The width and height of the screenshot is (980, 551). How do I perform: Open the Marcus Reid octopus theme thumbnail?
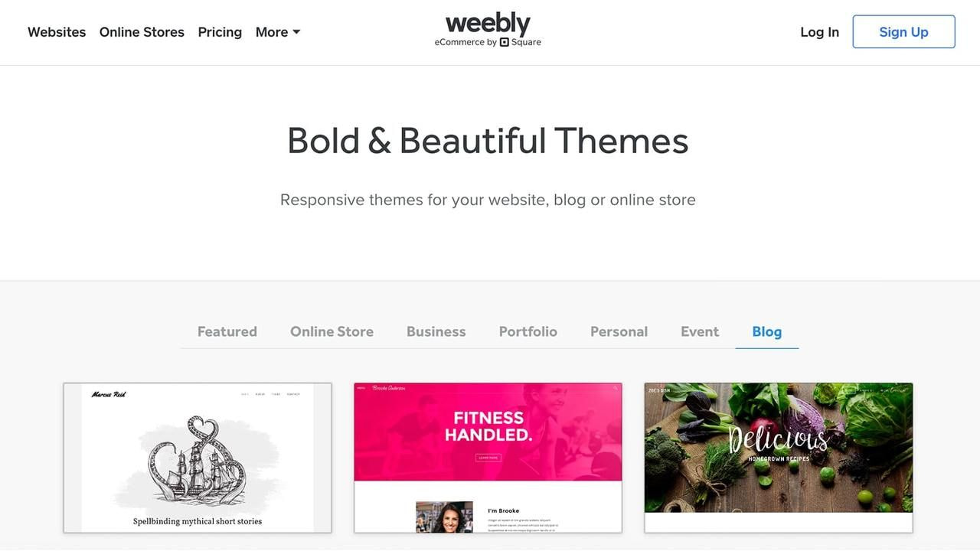(198, 458)
